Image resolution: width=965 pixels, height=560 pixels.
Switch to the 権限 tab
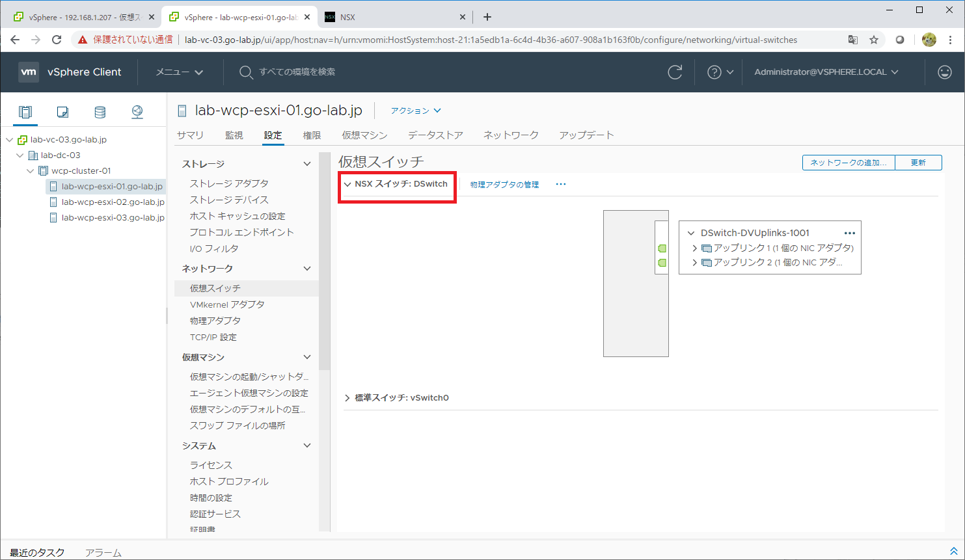pos(312,135)
